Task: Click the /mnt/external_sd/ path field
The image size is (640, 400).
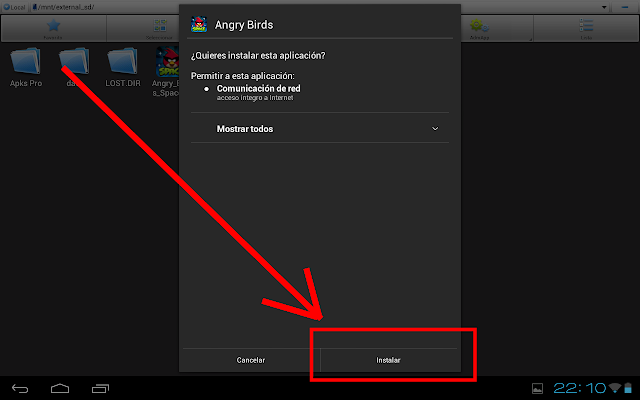Action: (x=318, y=7)
